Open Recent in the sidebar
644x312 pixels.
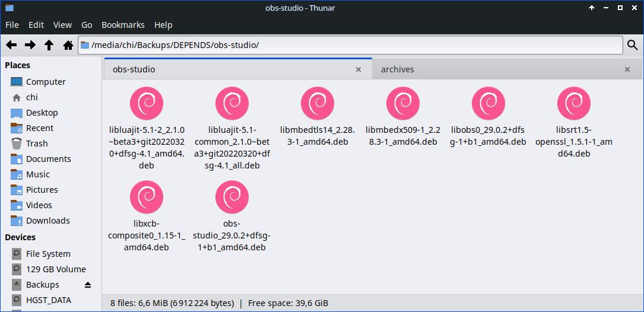coord(51,128)
